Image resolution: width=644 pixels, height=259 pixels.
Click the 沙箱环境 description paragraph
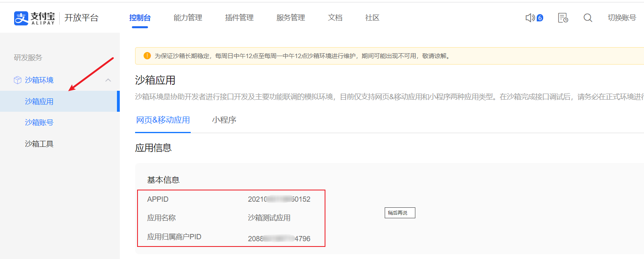tap(390, 97)
